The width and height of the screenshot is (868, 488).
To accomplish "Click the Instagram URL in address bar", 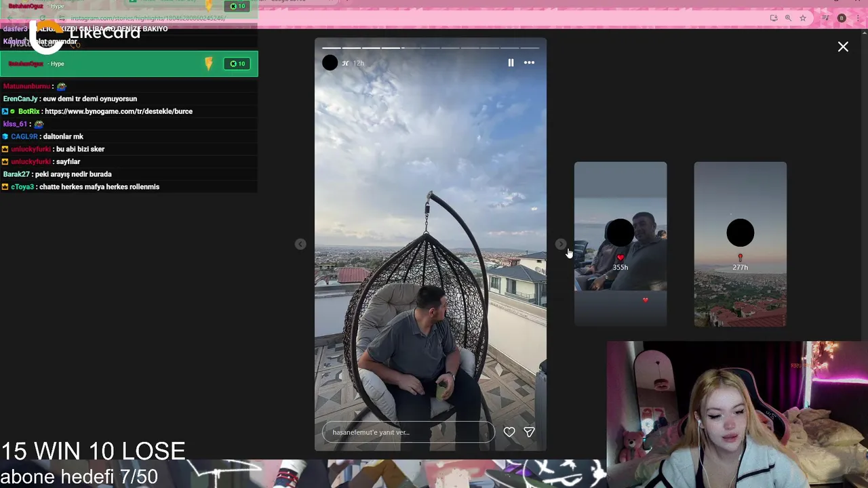I will click(x=149, y=18).
